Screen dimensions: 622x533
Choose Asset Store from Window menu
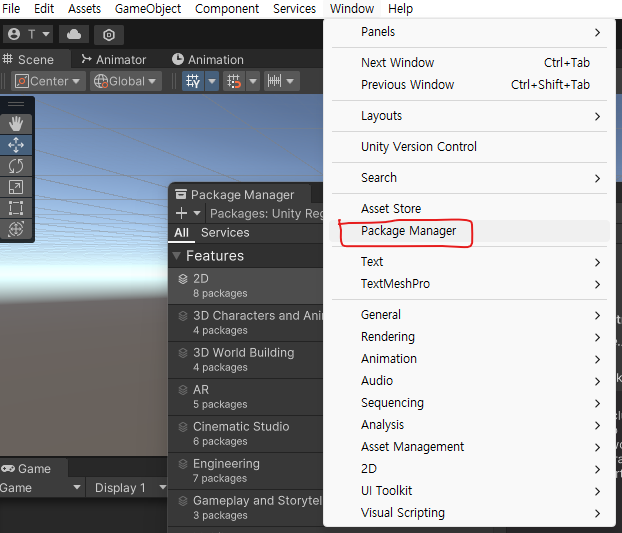(469, 209)
